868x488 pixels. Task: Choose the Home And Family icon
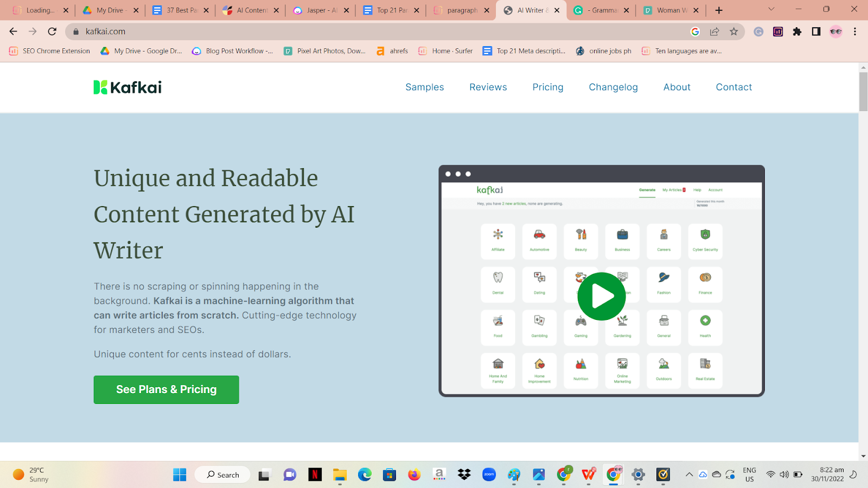[x=498, y=370]
